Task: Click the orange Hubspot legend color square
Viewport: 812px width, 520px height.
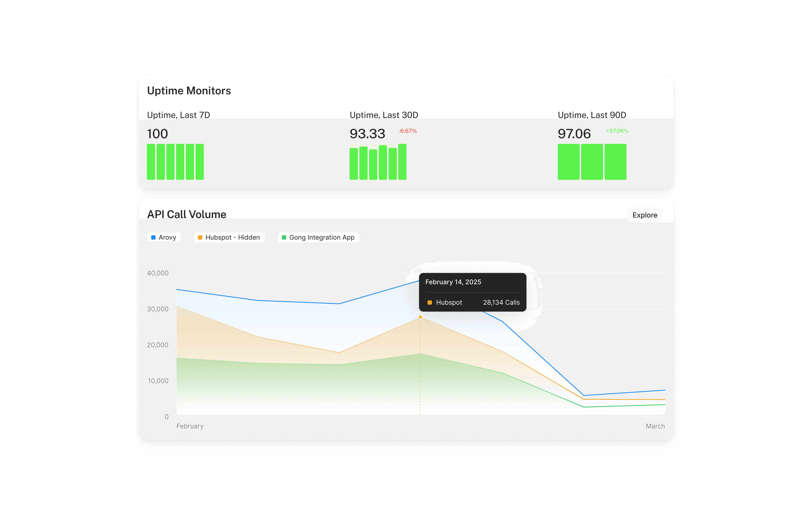Action: 200,237
